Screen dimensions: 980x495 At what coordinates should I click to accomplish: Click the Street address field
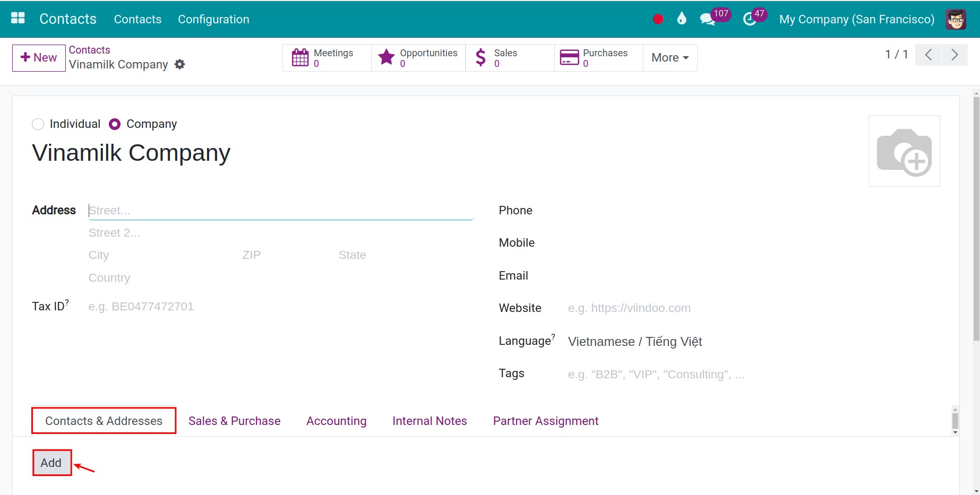pyautogui.click(x=280, y=211)
